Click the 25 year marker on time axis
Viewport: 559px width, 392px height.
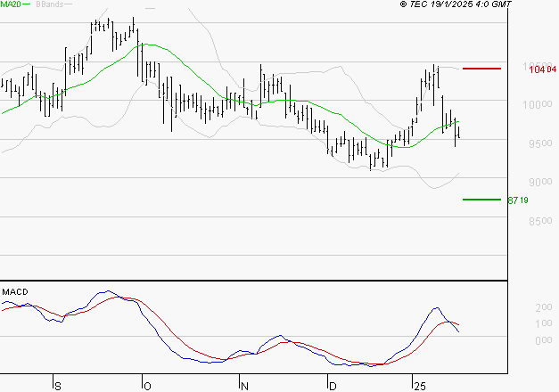tap(420, 387)
